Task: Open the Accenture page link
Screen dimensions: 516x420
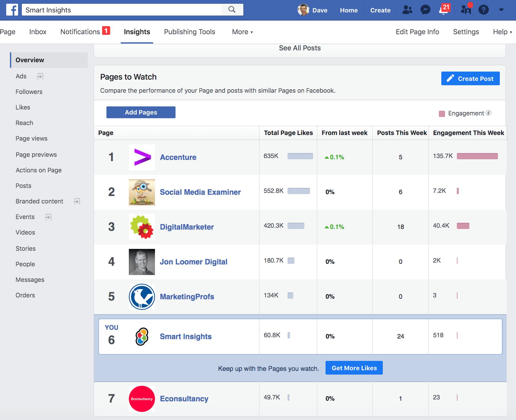Action: click(x=178, y=157)
